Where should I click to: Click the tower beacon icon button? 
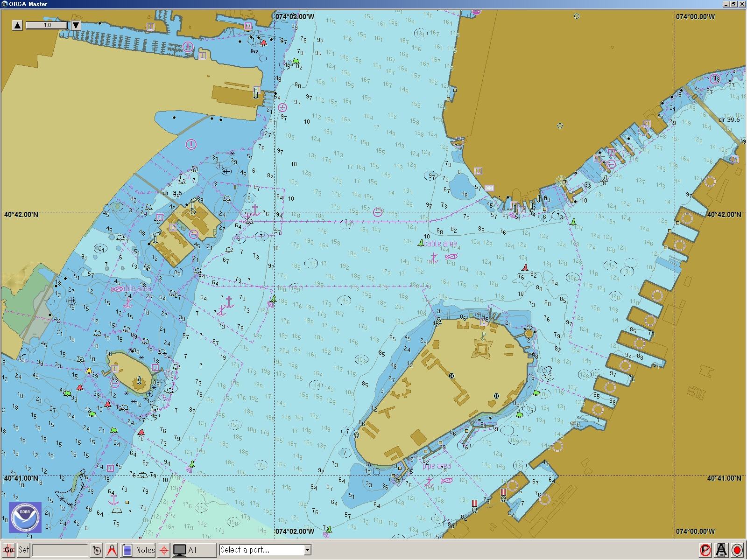(x=721, y=550)
